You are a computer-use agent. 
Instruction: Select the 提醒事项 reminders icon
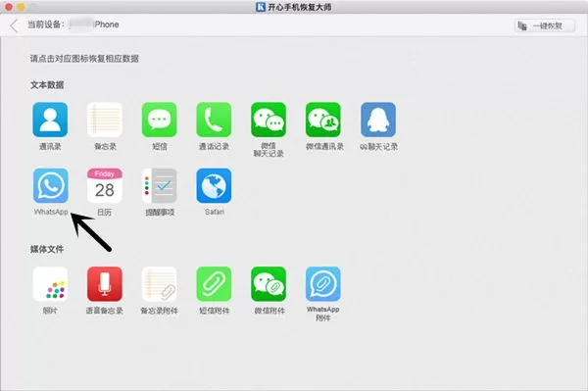tap(160, 185)
